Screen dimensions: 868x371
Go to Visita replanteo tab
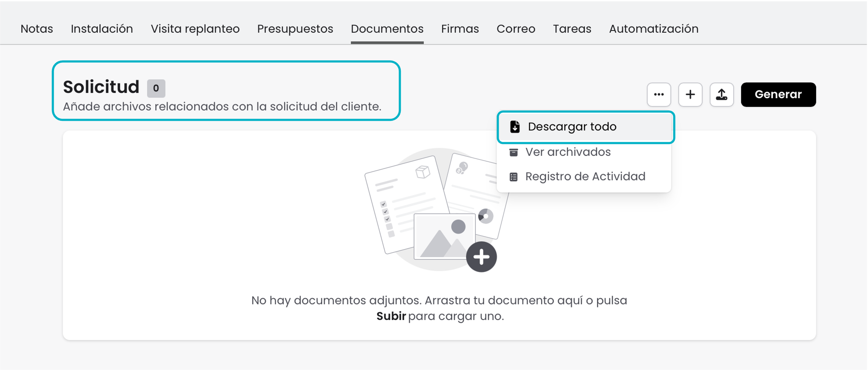click(x=195, y=29)
